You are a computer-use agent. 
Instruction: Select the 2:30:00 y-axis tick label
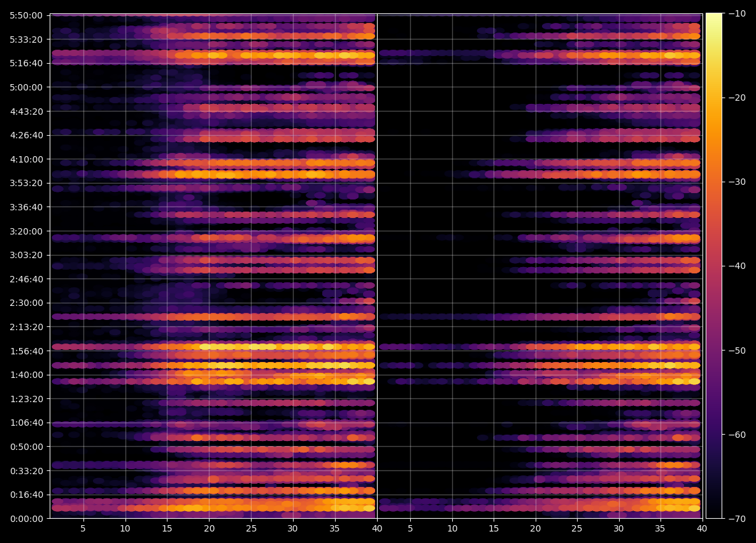pyautogui.click(x=27, y=303)
